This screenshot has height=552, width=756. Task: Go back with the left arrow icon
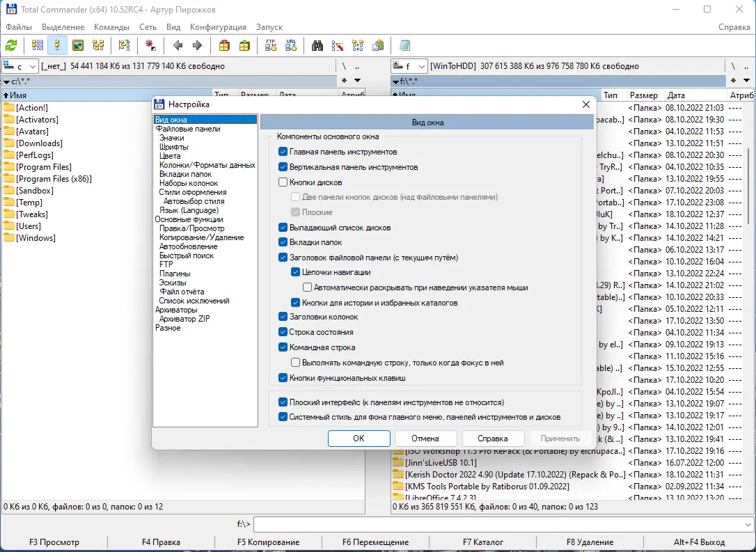178,46
